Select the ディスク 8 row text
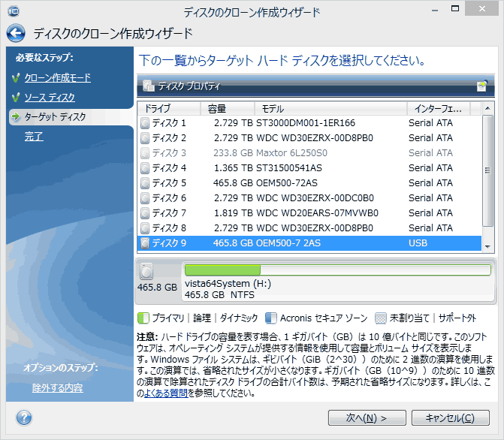This screenshot has width=504, height=440. pos(169,228)
